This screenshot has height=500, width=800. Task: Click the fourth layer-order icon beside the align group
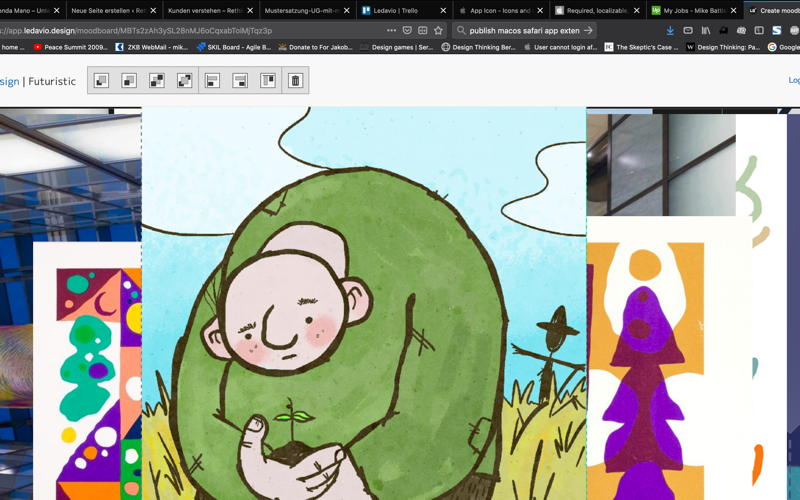[x=184, y=81]
